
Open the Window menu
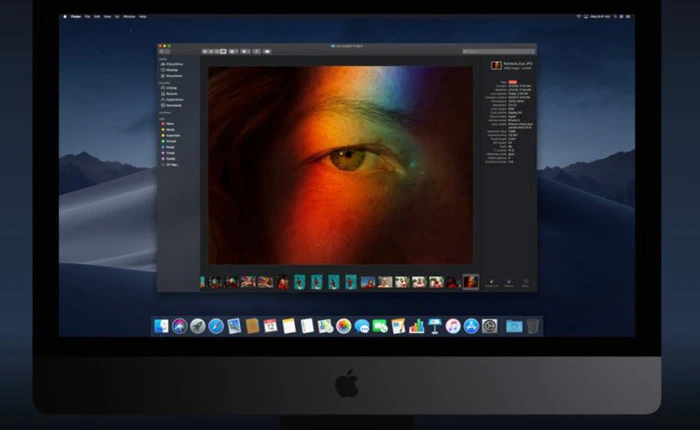(129, 17)
